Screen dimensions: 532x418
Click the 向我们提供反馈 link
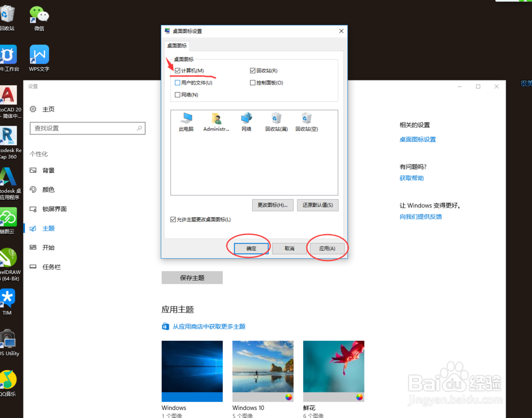pyautogui.click(x=421, y=217)
